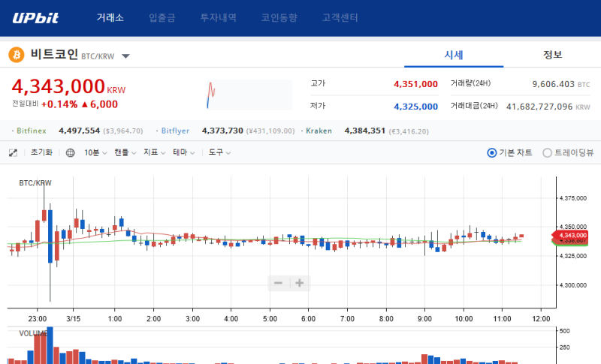The width and height of the screenshot is (601, 364).
Task: Open the 10분 interval dropdown
Action: coord(95,152)
